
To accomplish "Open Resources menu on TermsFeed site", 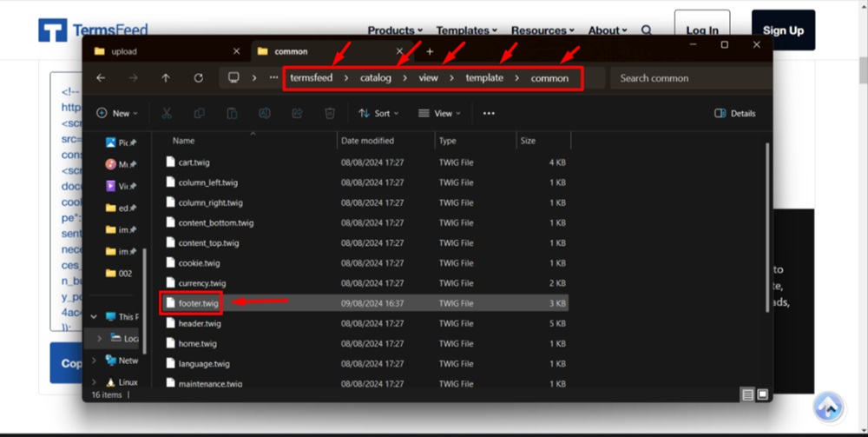I will click(x=542, y=30).
